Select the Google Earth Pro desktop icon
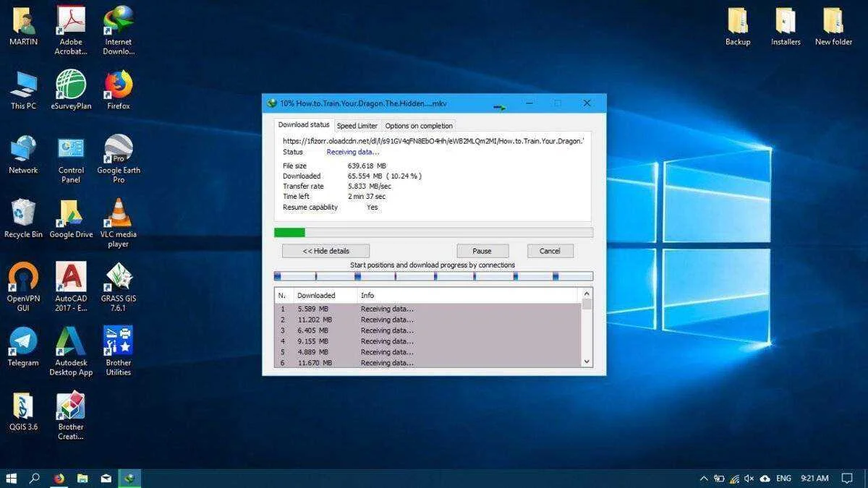The width and height of the screenshot is (868, 488). click(x=119, y=159)
